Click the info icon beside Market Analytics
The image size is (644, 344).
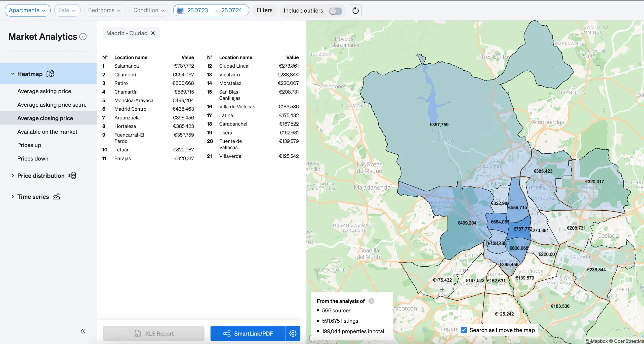(x=83, y=37)
